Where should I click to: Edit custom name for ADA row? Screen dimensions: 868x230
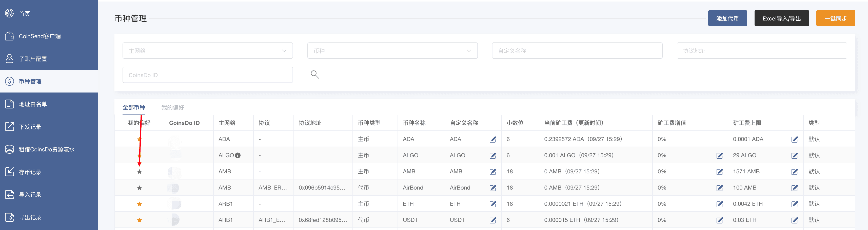point(492,139)
